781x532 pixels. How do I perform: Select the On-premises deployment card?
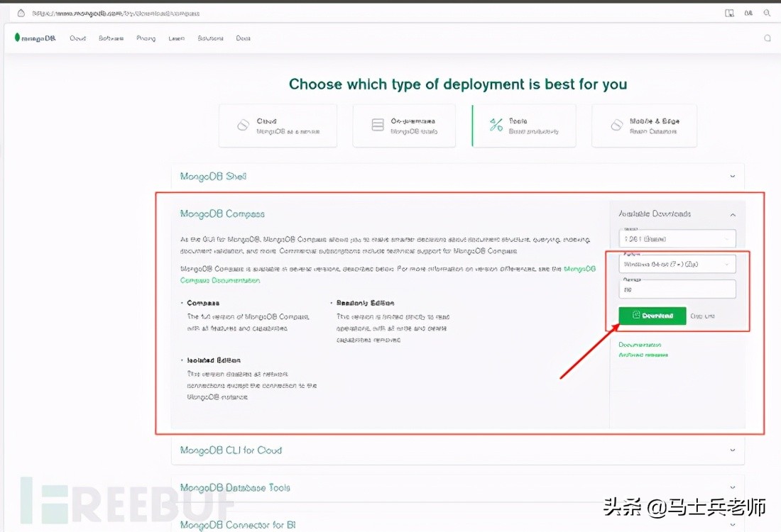404,126
